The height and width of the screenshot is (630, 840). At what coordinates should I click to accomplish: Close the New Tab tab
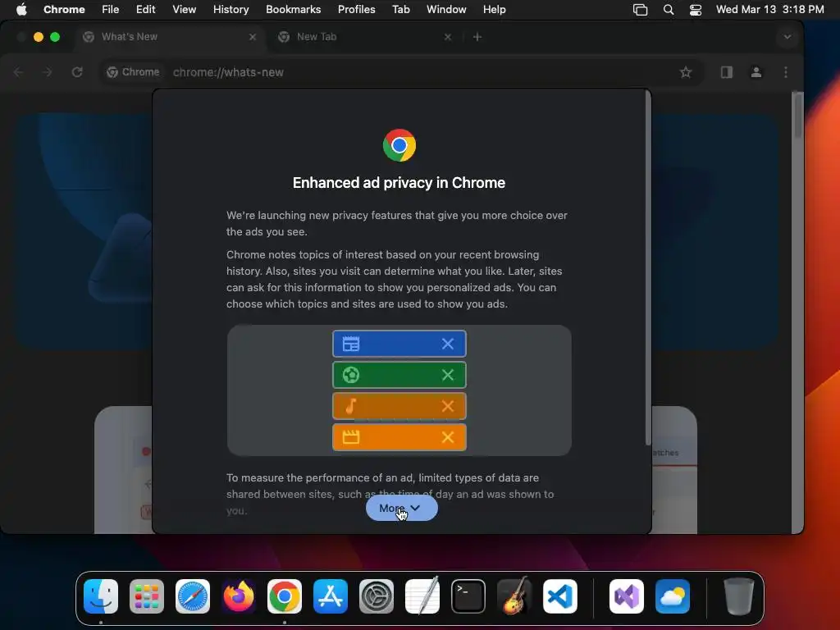448,37
